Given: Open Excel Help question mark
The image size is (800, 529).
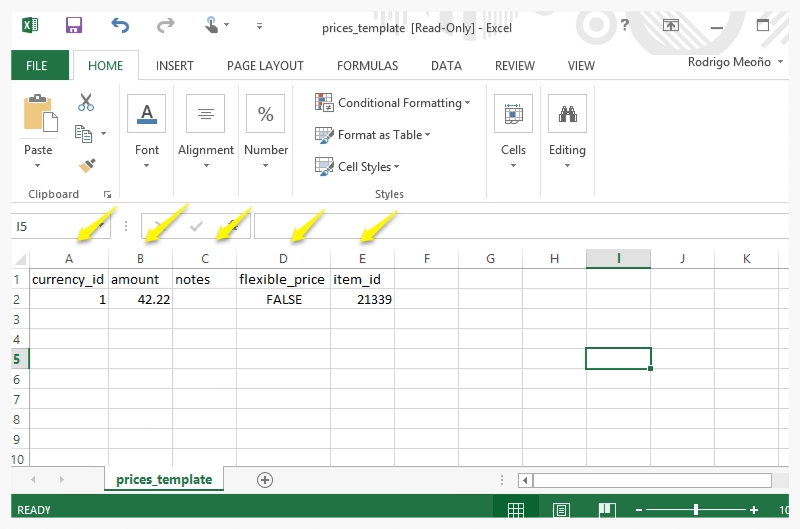Looking at the screenshot, I should (625, 24).
